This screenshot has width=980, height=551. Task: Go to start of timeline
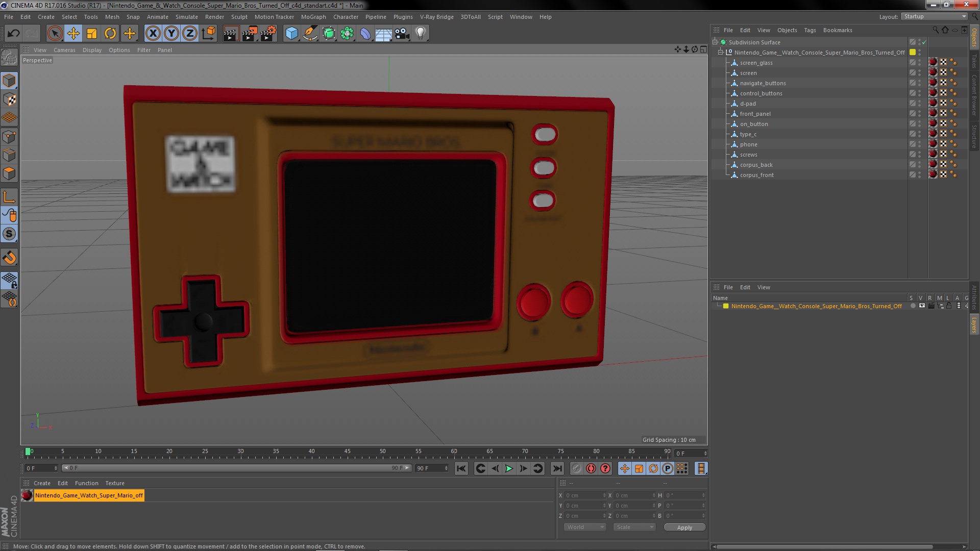461,468
